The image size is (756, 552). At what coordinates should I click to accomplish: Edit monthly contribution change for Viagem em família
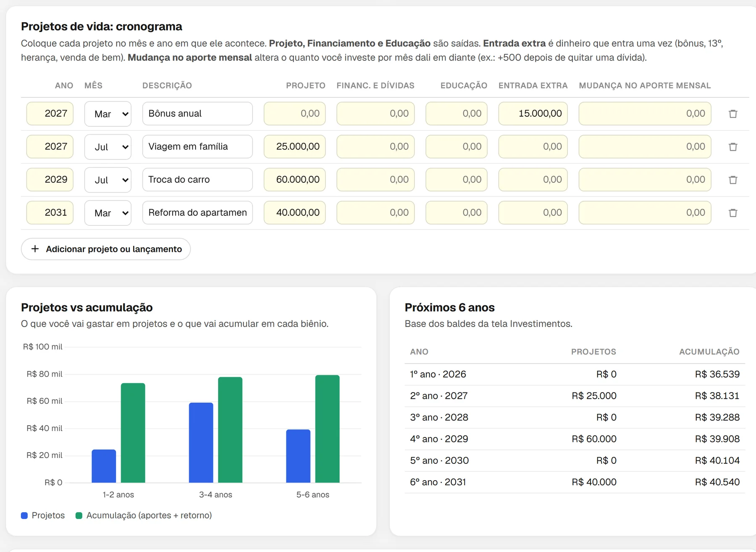click(x=645, y=147)
